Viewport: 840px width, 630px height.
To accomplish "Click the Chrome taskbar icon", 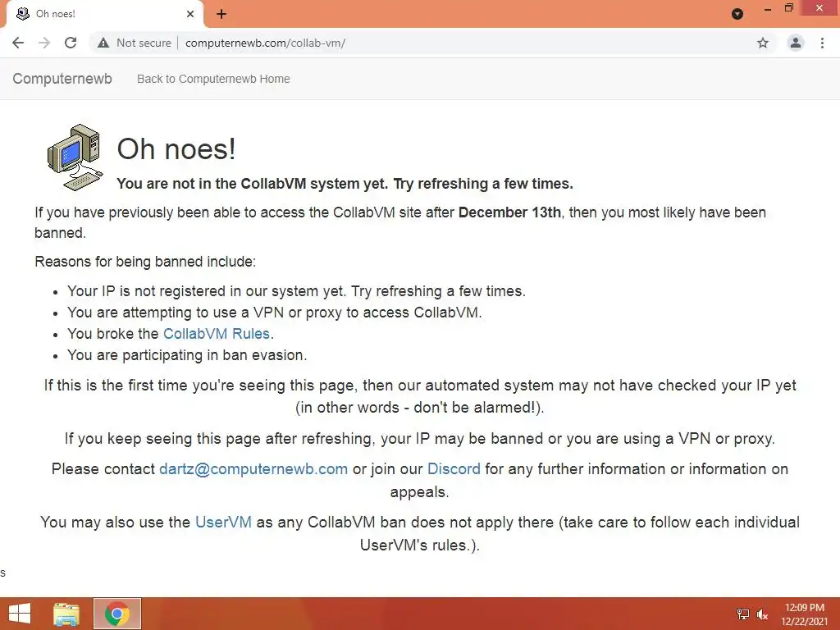I will pyautogui.click(x=117, y=614).
